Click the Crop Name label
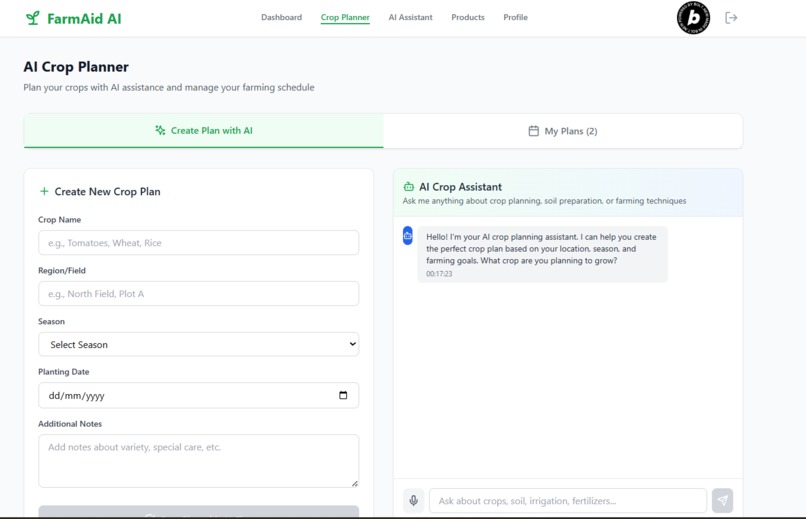Screen dimensions: 806x519 coord(60,220)
